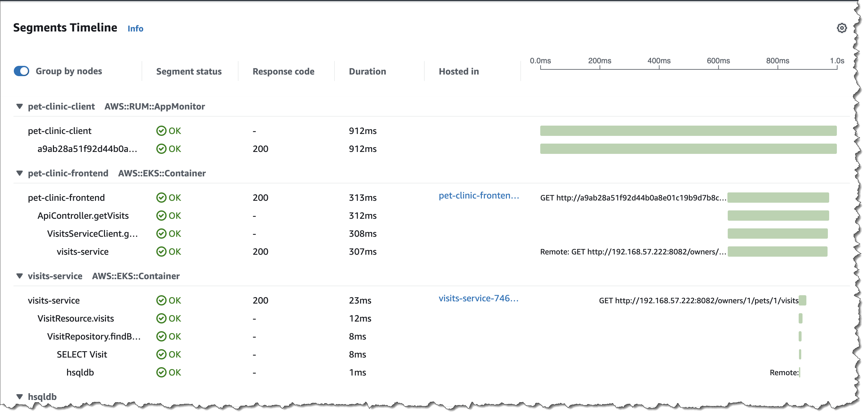This screenshot has width=868, height=416.
Task: Toggle the Group by nodes switch
Action: point(22,71)
